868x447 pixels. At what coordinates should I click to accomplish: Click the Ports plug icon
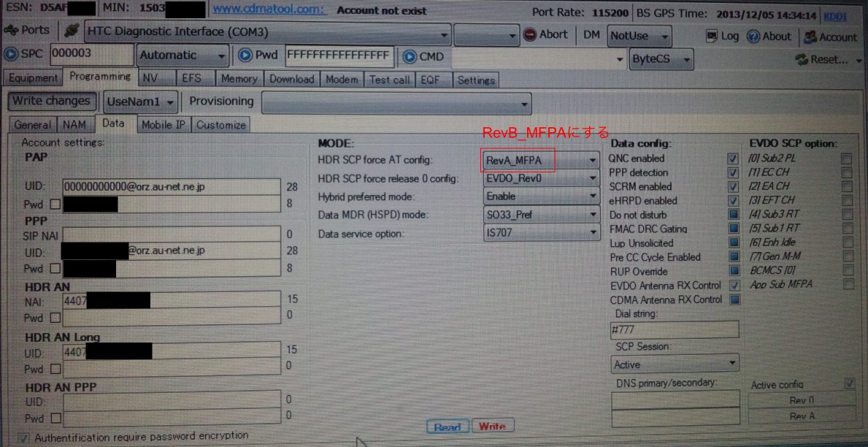tap(12, 31)
